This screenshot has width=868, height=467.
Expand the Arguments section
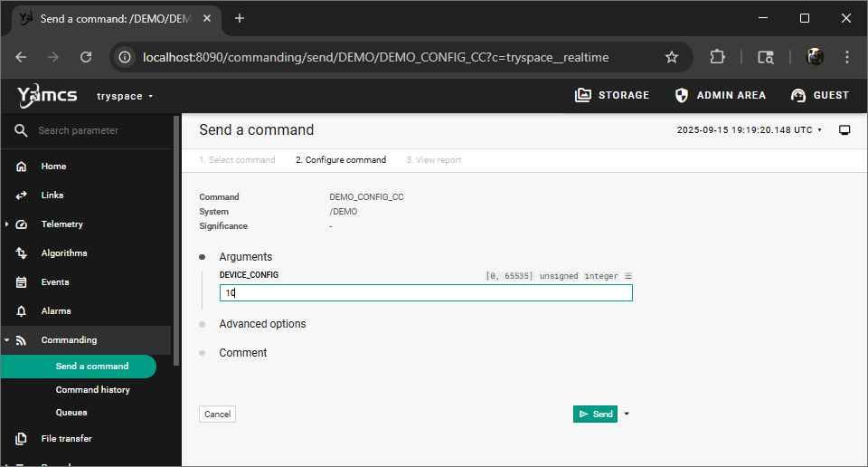tap(245, 256)
